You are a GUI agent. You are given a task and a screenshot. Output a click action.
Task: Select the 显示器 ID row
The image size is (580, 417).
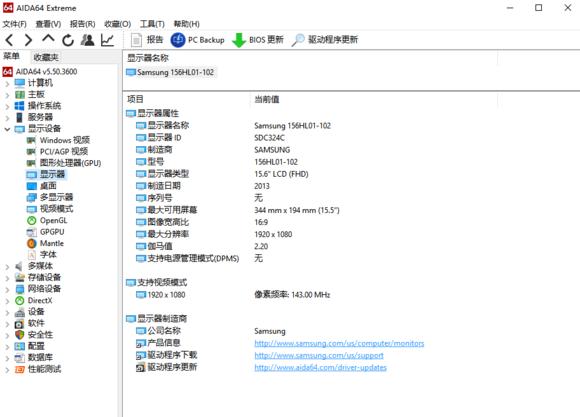159,138
